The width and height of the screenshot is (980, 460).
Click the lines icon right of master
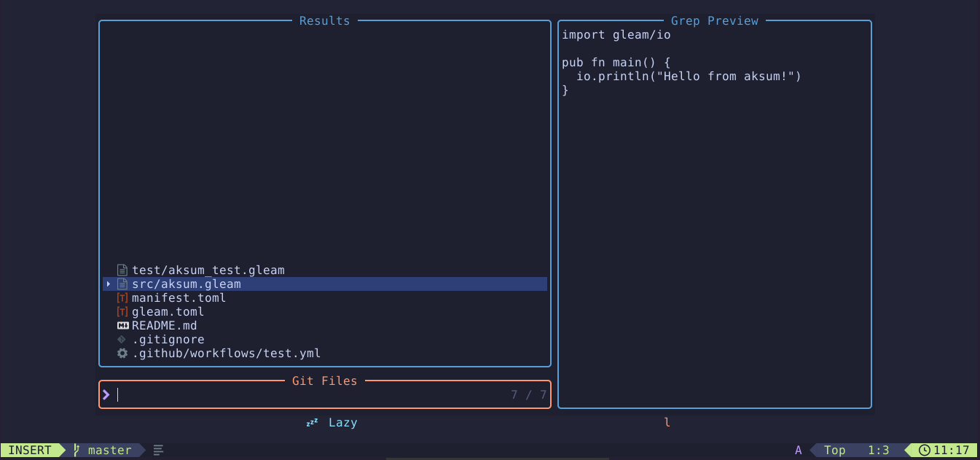158,450
